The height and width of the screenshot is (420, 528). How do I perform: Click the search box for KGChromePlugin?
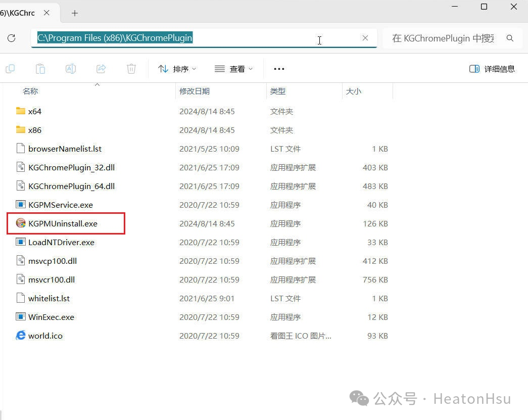coord(445,38)
